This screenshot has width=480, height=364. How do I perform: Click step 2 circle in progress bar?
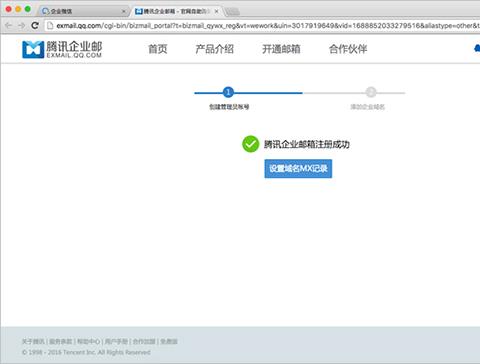371,92
